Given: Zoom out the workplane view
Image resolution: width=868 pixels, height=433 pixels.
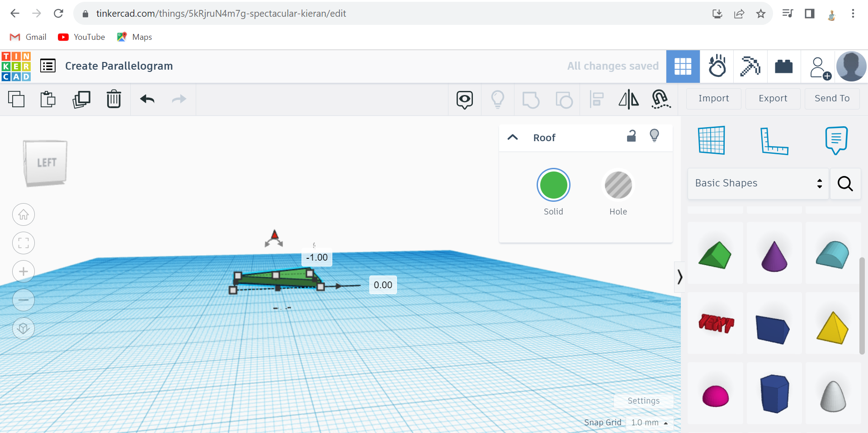Looking at the screenshot, I should point(24,300).
